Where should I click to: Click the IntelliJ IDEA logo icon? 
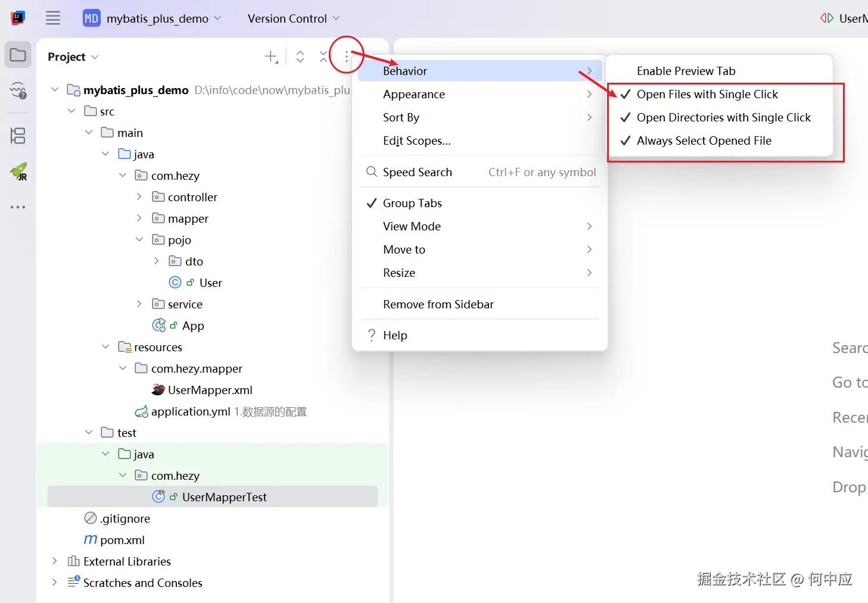pos(18,18)
